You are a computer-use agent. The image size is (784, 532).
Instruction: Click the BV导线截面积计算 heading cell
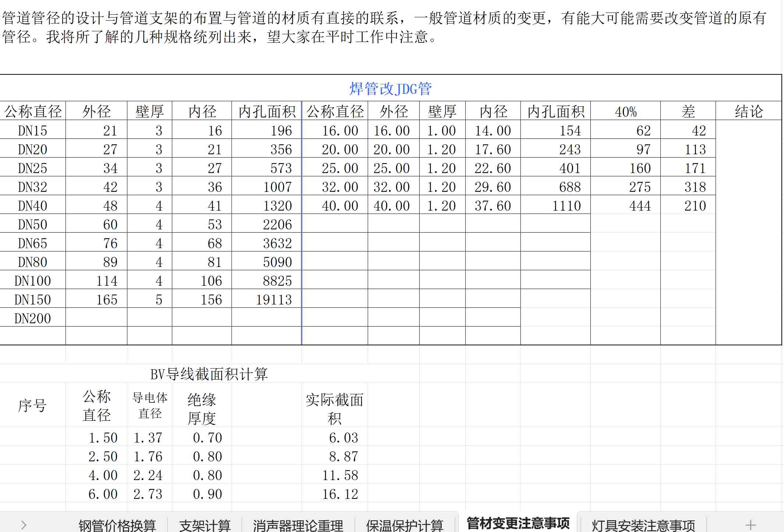(209, 374)
